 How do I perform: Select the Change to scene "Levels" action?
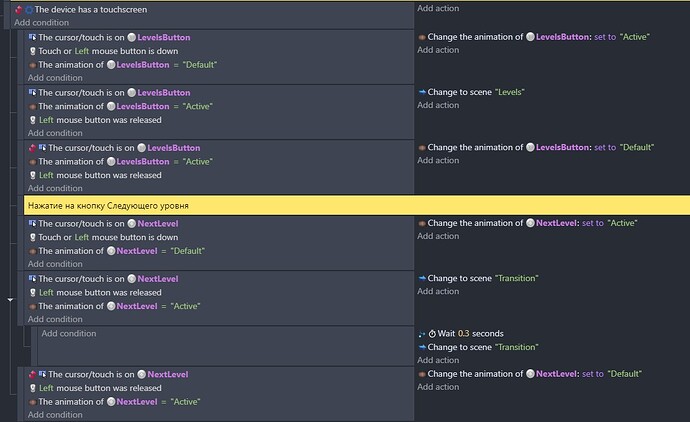[471, 92]
